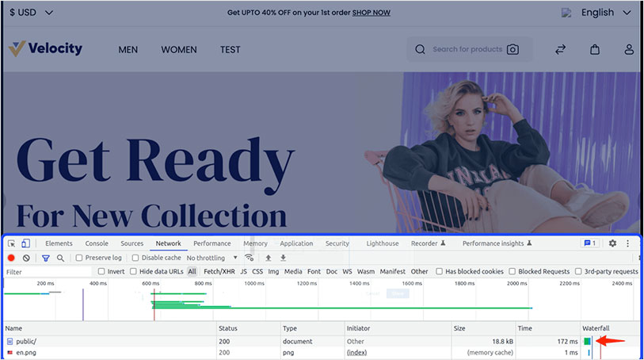Toggle the device toolbar icon
The width and height of the screenshot is (644, 360).
pyautogui.click(x=25, y=243)
